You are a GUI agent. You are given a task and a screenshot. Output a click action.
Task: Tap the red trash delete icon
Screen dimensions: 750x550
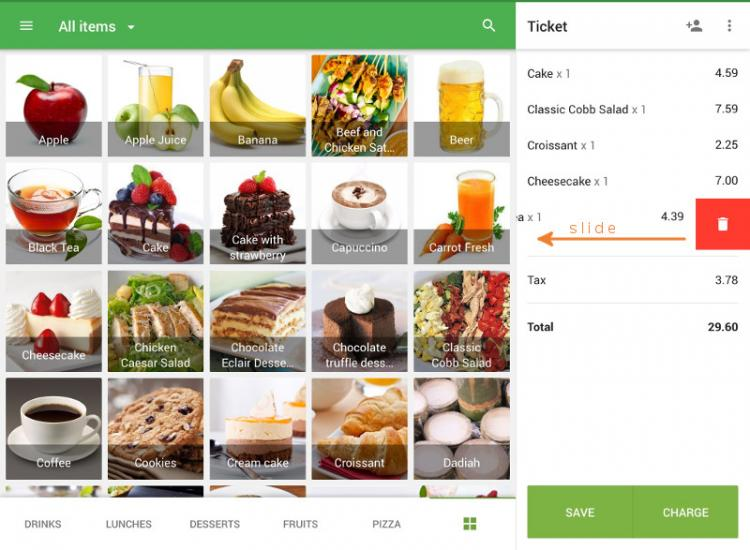723,224
